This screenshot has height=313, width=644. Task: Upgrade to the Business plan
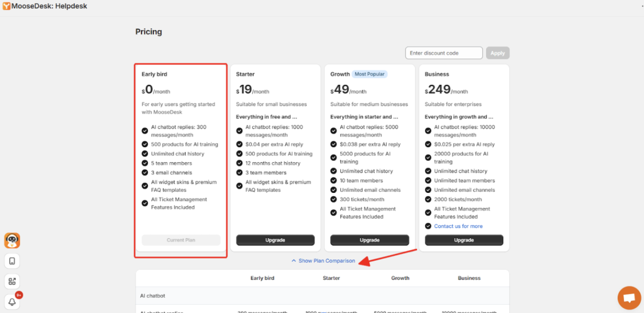[464, 240]
